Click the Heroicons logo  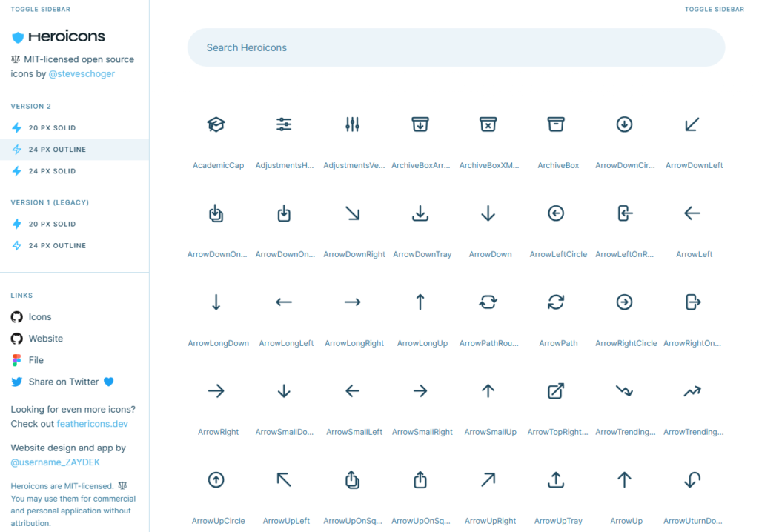pyautogui.click(x=58, y=36)
